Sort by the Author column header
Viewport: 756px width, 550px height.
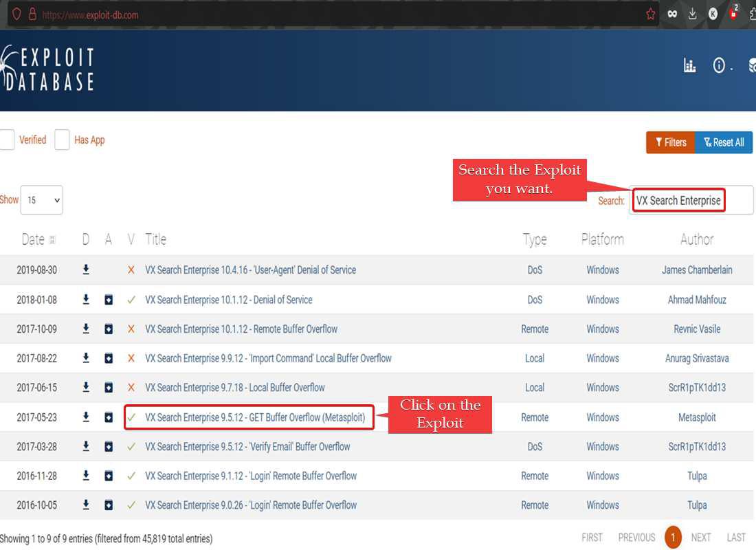(x=697, y=239)
